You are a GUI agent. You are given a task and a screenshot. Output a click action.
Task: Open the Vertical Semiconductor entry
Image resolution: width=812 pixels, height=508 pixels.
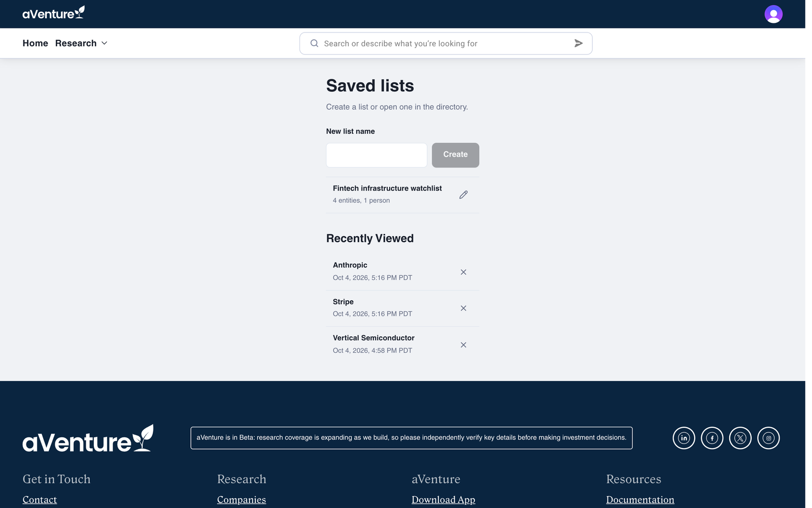point(374,338)
